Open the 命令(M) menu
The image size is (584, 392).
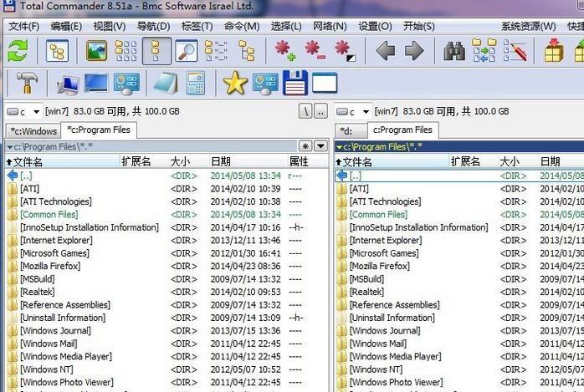pyautogui.click(x=242, y=27)
